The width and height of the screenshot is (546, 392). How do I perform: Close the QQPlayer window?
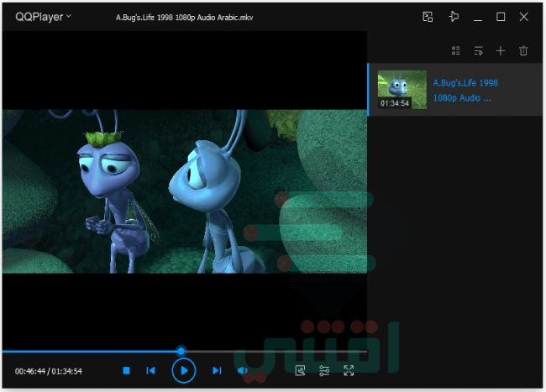coord(523,17)
